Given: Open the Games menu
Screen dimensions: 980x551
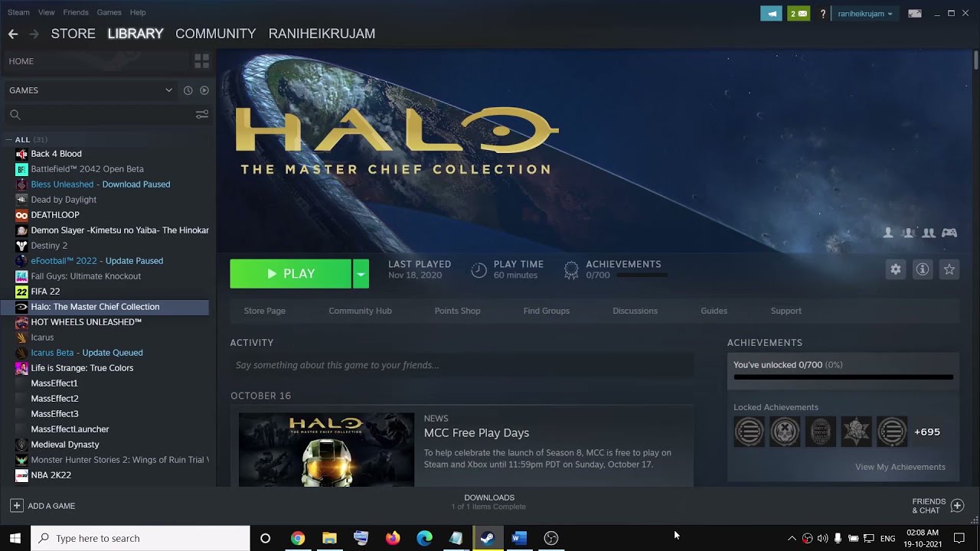Looking at the screenshot, I should 109,12.
